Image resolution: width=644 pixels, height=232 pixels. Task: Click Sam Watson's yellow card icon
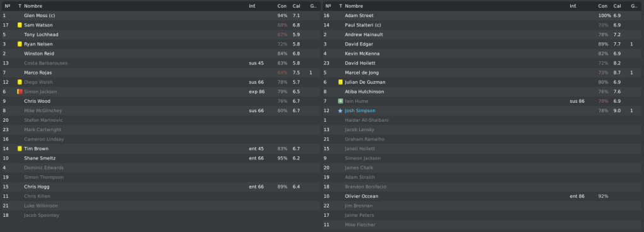(20, 25)
